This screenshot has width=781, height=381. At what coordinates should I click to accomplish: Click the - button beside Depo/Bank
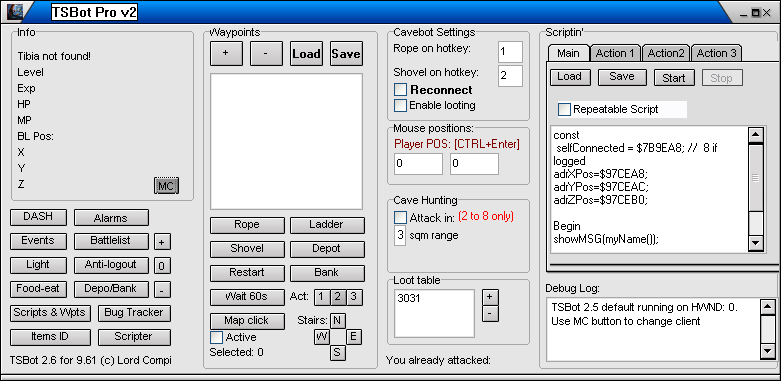[x=162, y=290]
